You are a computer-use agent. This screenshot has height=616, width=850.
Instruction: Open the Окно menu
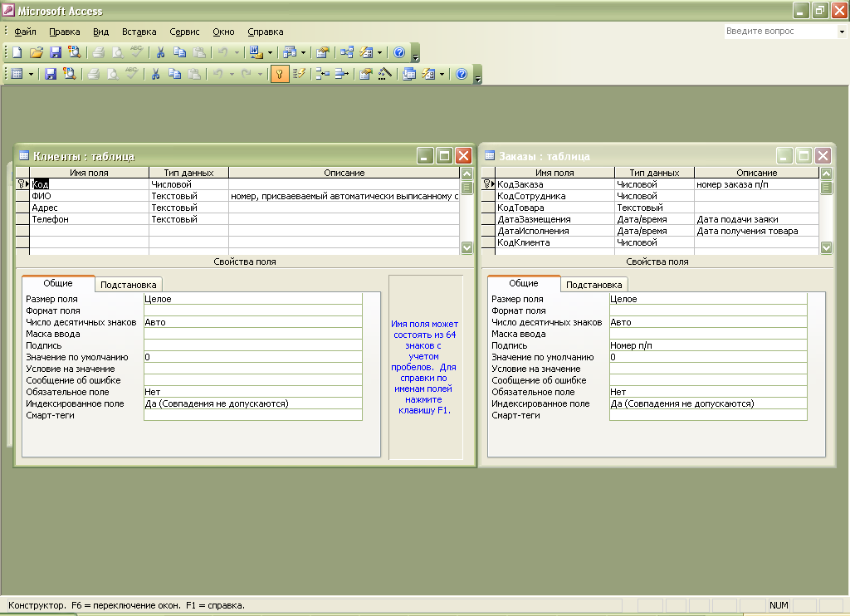(x=223, y=32)
